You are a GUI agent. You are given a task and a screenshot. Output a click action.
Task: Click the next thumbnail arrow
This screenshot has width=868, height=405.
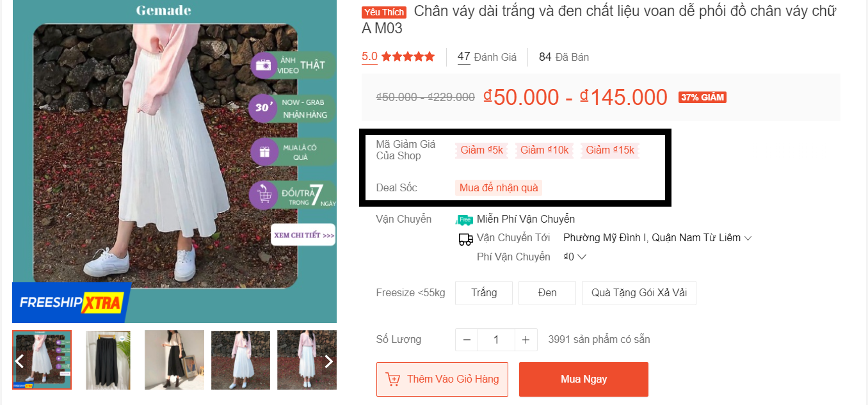(x=328, y=361)
